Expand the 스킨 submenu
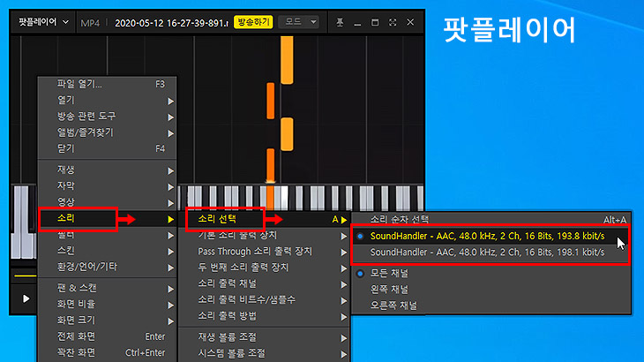644x362 pixels. pyautogui.click(x=108, y=251)
